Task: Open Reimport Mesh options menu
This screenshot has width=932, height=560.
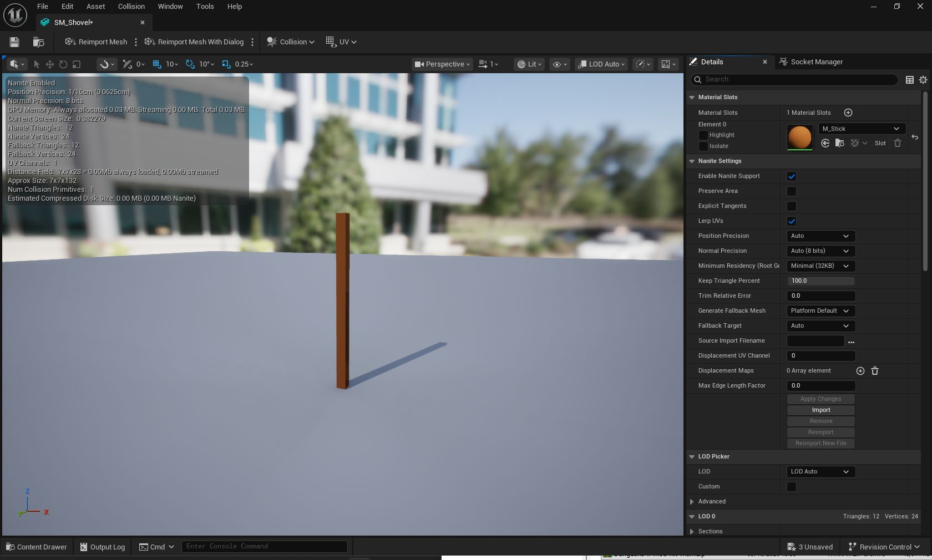Action: pyautogui.click(x=136, y=42)
